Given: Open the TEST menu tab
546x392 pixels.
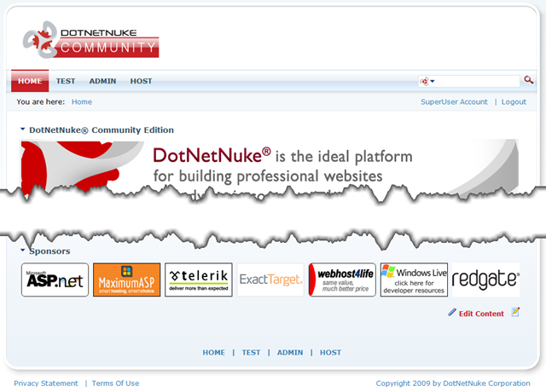Looking at the screenshot, I should pyautogui.click(x=66, y=81).
